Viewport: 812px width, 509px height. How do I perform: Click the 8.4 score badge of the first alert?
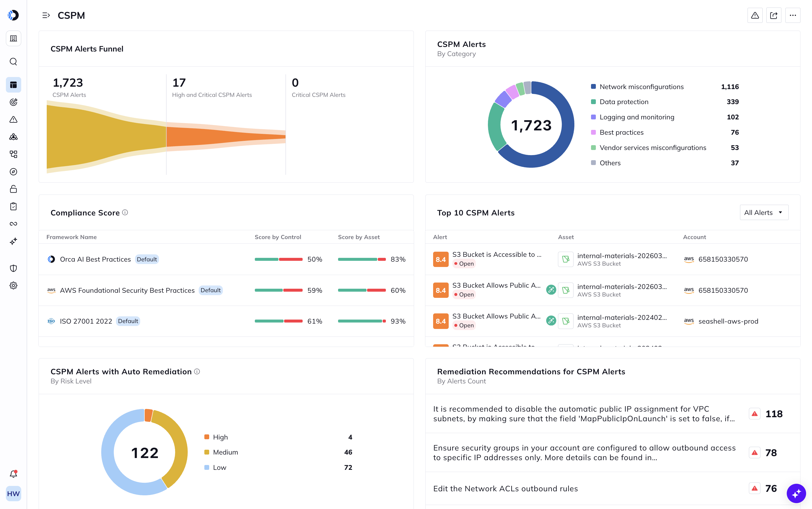[441, 259]
